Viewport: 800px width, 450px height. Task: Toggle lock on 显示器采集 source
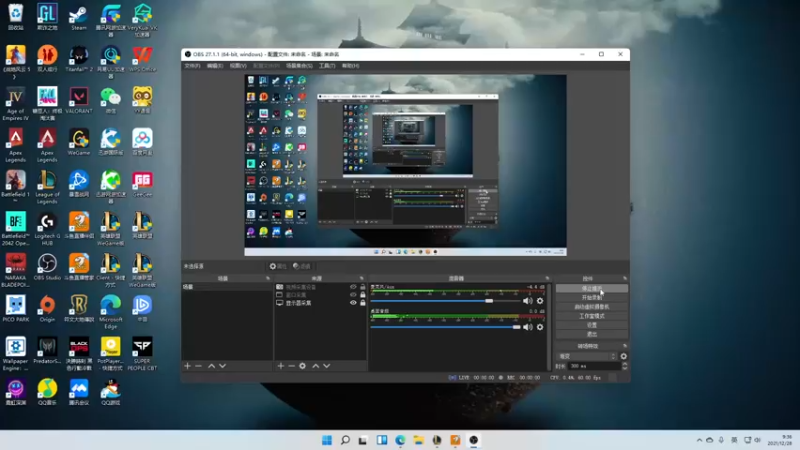(x=363, y=303)
